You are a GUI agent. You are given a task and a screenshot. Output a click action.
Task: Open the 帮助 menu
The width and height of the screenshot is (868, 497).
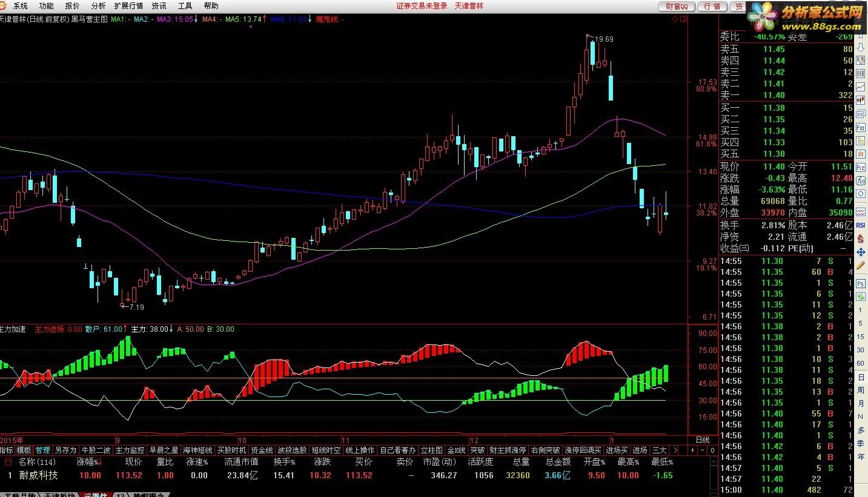pyautogui.click(x=211, y=6)
